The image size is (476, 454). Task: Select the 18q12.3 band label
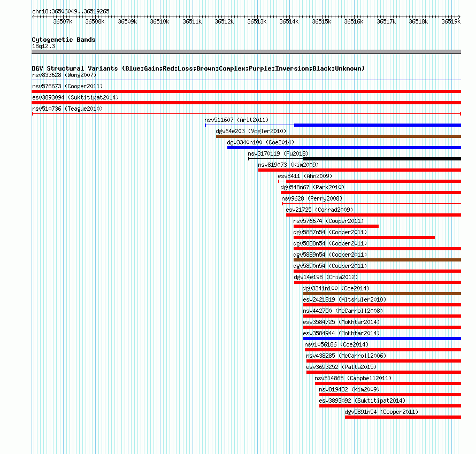coord(44,46)
